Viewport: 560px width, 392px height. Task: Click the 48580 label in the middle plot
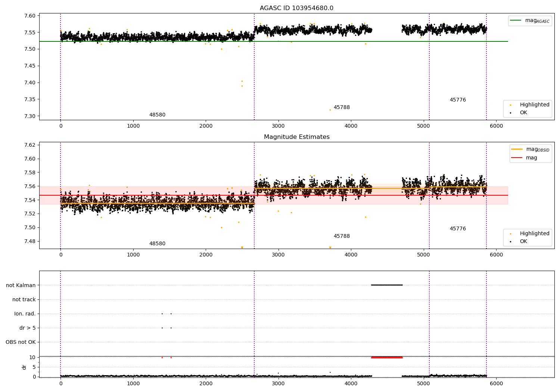(157, 244)
